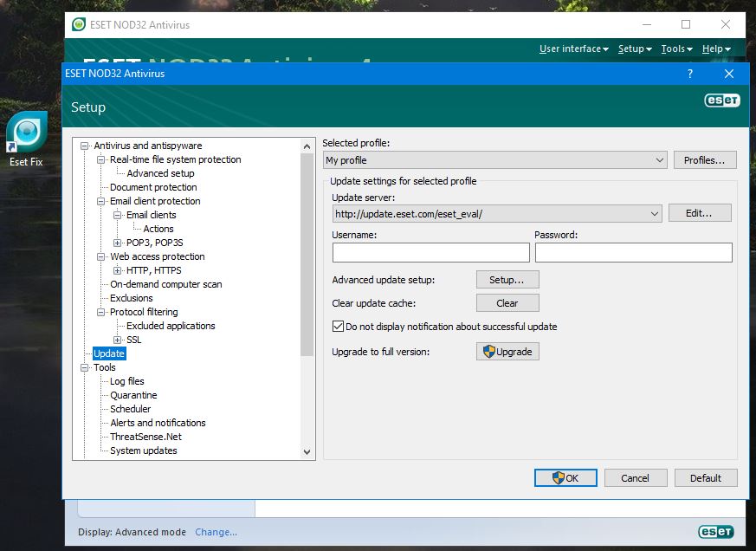Expand the HTTP, HTTPS tree node
The width and height of the screenshot is (756, 551).
117,270
